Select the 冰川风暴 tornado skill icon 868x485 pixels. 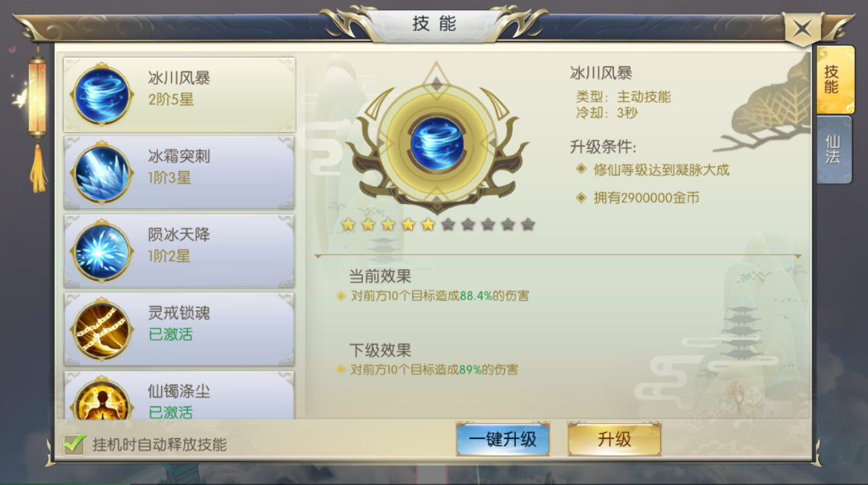point(102,94)
